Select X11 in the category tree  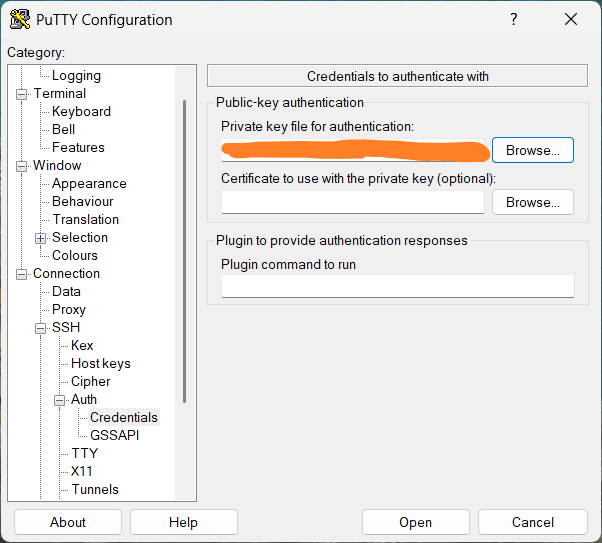[x=81, y=472]
